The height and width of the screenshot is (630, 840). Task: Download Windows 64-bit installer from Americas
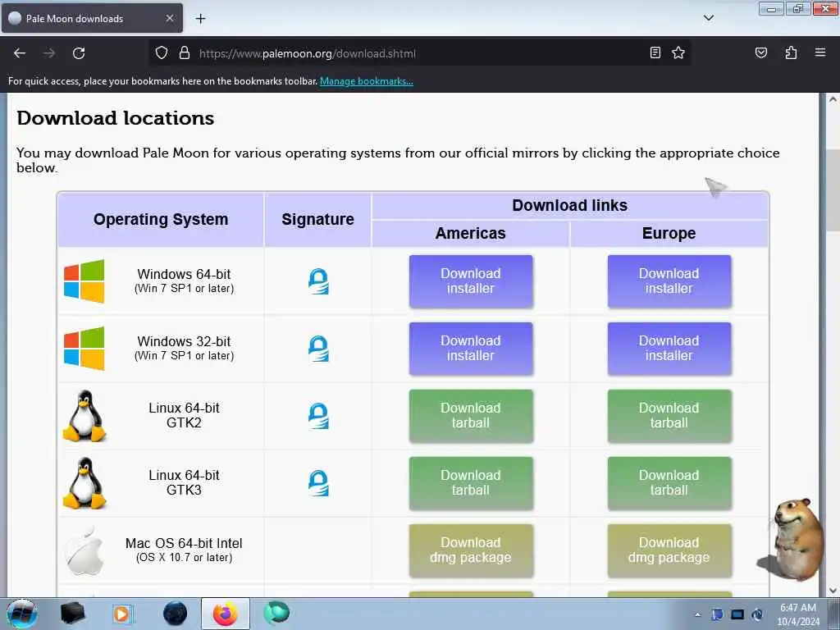click(471, 281)
